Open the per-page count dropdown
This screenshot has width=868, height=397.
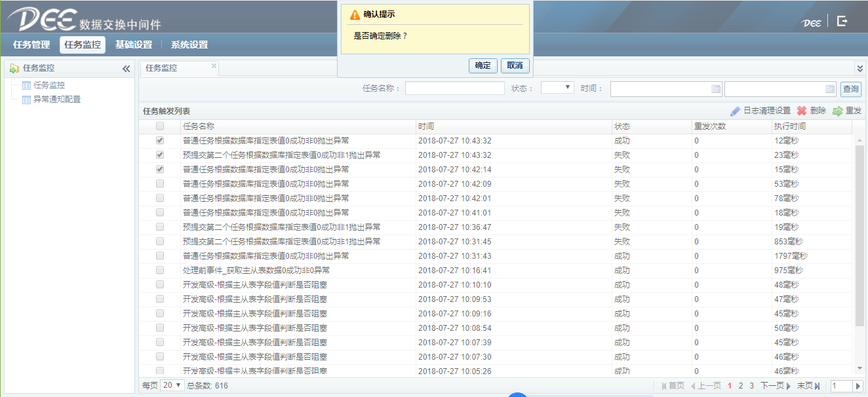pos(172,385)
